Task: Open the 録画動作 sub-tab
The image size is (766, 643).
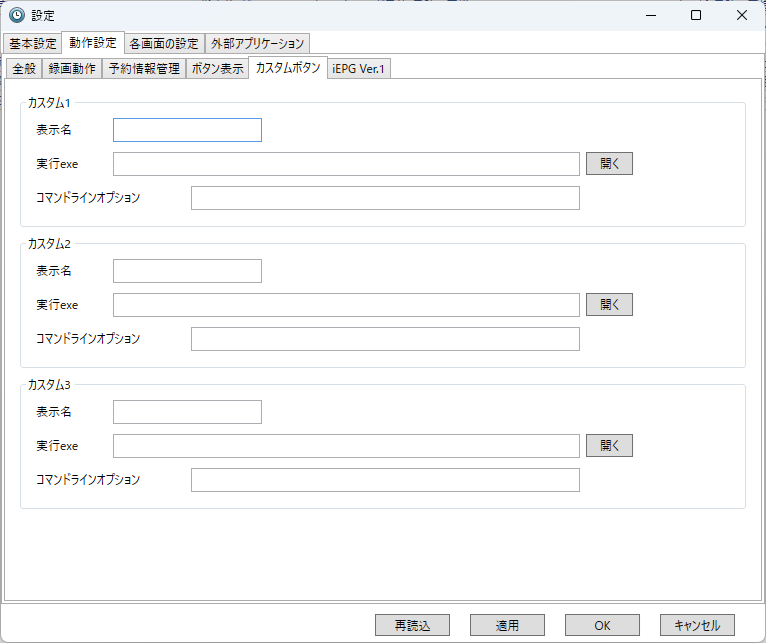Action: point(72,68)
